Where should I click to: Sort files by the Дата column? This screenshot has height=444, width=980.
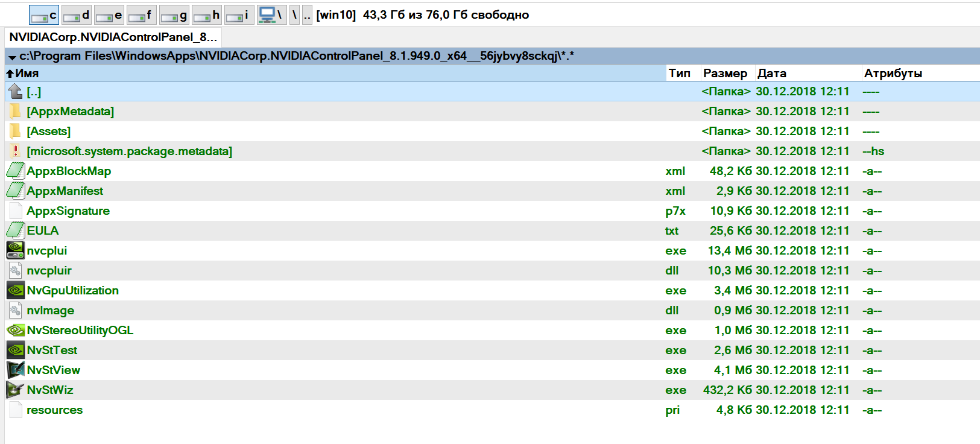click(808, 73)
